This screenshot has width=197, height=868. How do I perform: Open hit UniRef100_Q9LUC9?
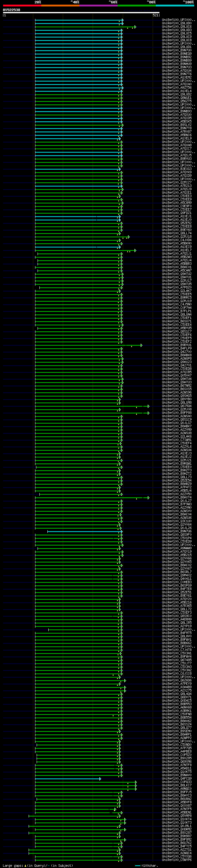pos(177,37)
